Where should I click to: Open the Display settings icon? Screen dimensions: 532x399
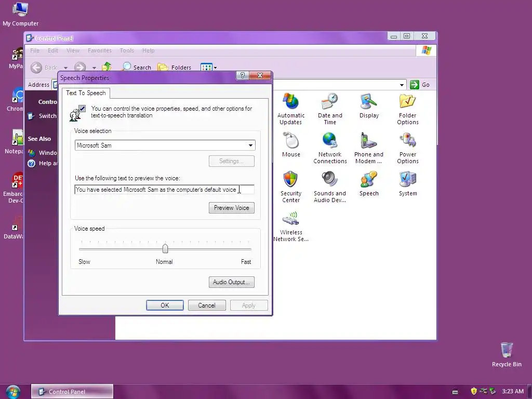(369, 105)
